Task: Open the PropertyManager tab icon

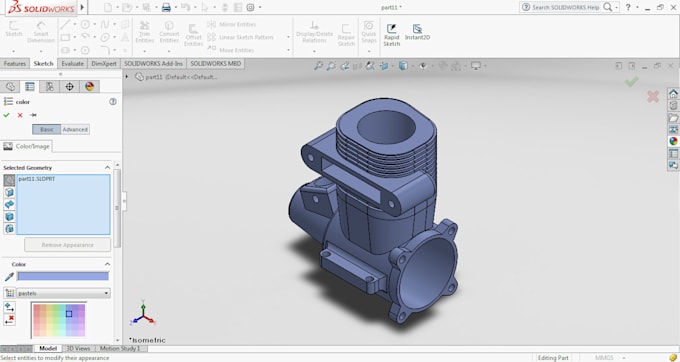Action: 29,86
